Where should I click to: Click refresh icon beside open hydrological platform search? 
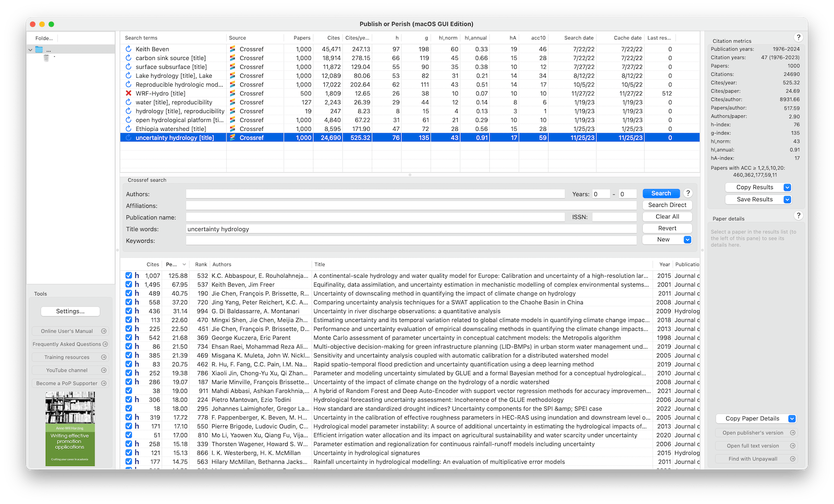128,120
